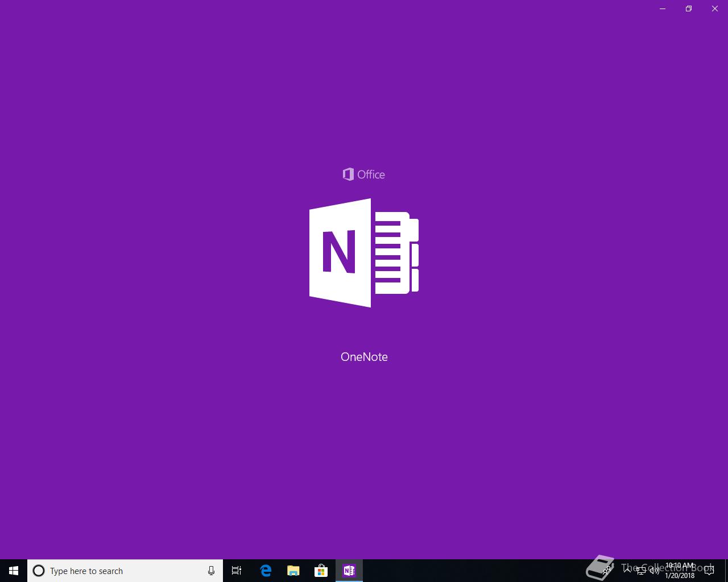This screenshot has height=582, width=728.
Task: Launch Microsoft Edge from the taskbar
Action: [x=266, y=571]
